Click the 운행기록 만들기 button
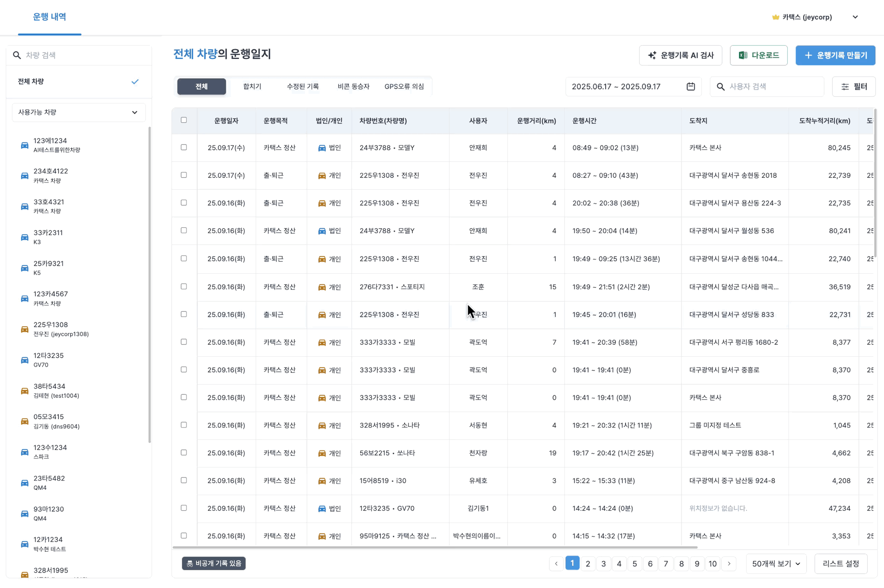Viewport: 884px width, 588px height. click(x=835, y=55)
